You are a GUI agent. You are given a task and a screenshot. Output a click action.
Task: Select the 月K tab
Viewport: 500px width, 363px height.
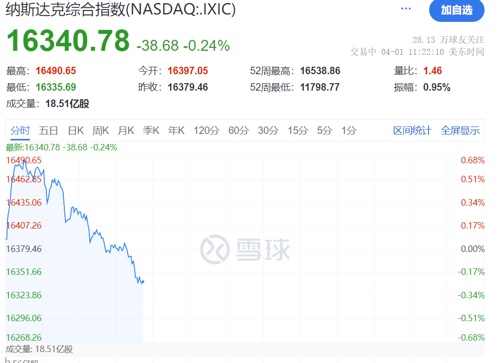point(126,130)
